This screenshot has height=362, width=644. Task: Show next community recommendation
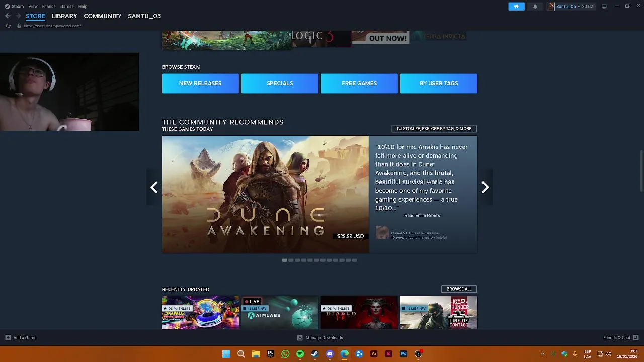point(485,187)
